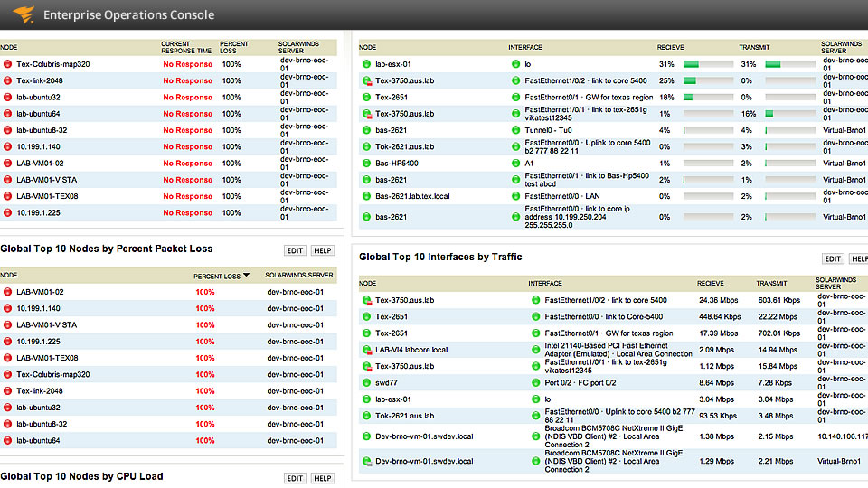Open interface FastEthernet1/0/2 · link to core 5400 in utilization table

coord(586,80)
